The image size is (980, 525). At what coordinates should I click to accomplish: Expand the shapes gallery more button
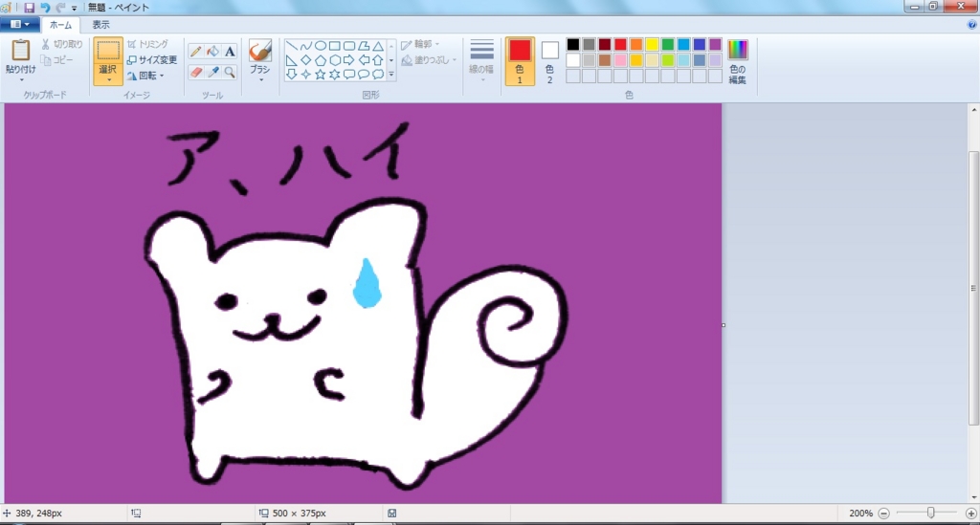click(391, 75)
